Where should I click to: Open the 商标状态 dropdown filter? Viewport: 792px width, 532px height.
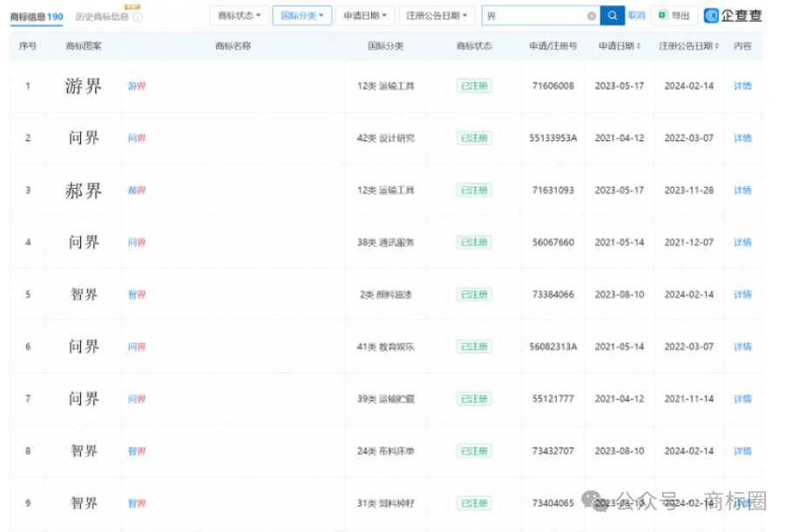click(x=239, y=16)
